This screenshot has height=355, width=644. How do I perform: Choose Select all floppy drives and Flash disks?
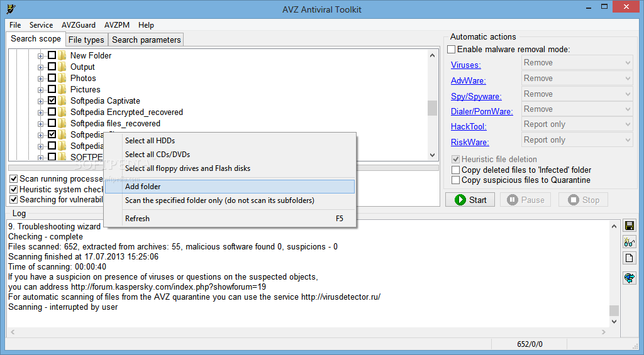[230, 168]
